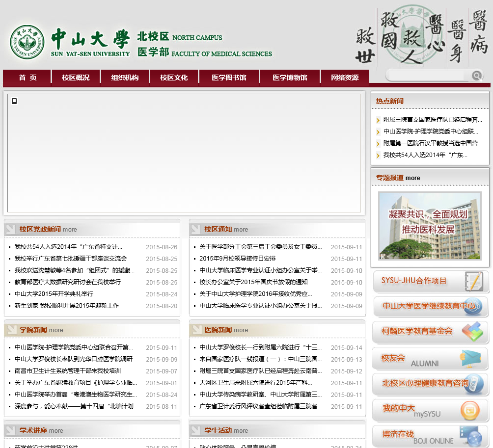Click more next to 专题报道
The image size is (493, 448).
pos(413,178)
